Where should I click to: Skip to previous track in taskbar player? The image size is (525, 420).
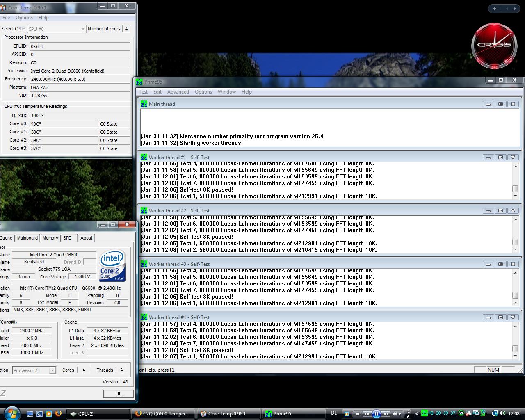[x=367, y=414]
